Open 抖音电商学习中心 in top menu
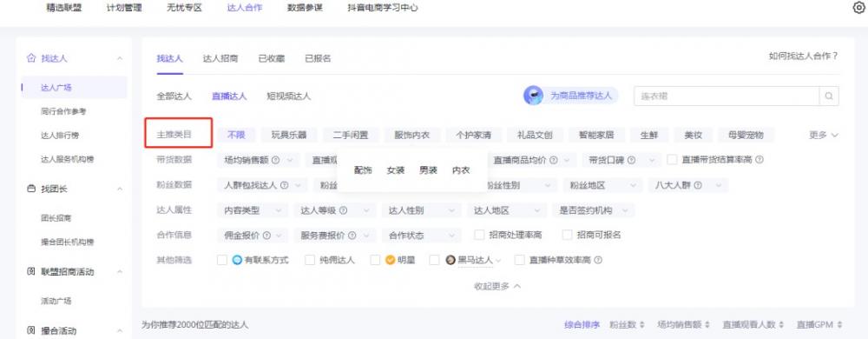The width and height of the screenshot is (868, 339). coord(383,8)
